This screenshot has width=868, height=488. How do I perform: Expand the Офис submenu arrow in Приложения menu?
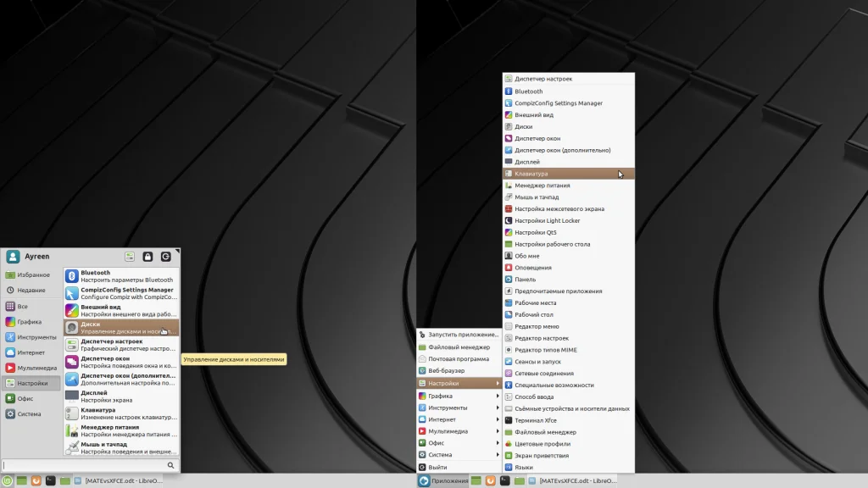click(497, 443)
